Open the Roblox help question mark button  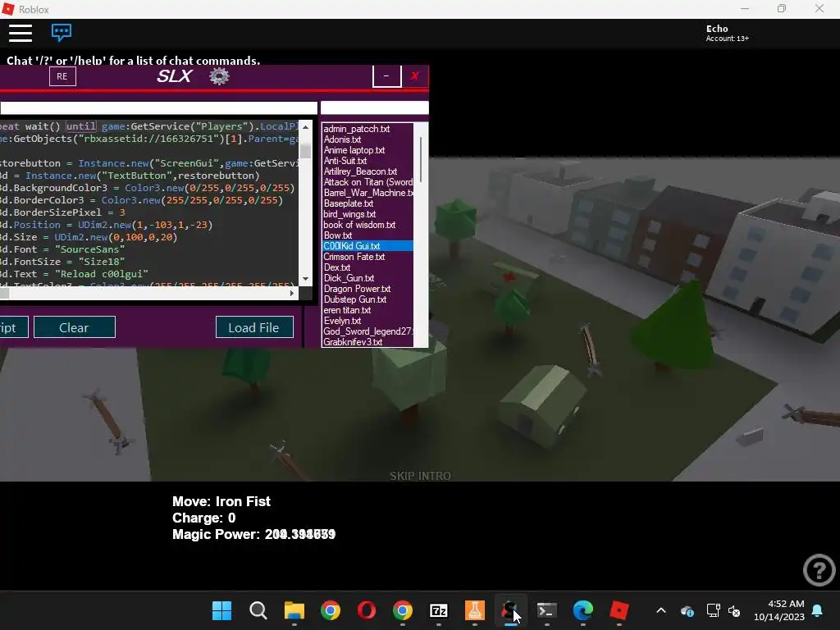click(x=819, y=569)
